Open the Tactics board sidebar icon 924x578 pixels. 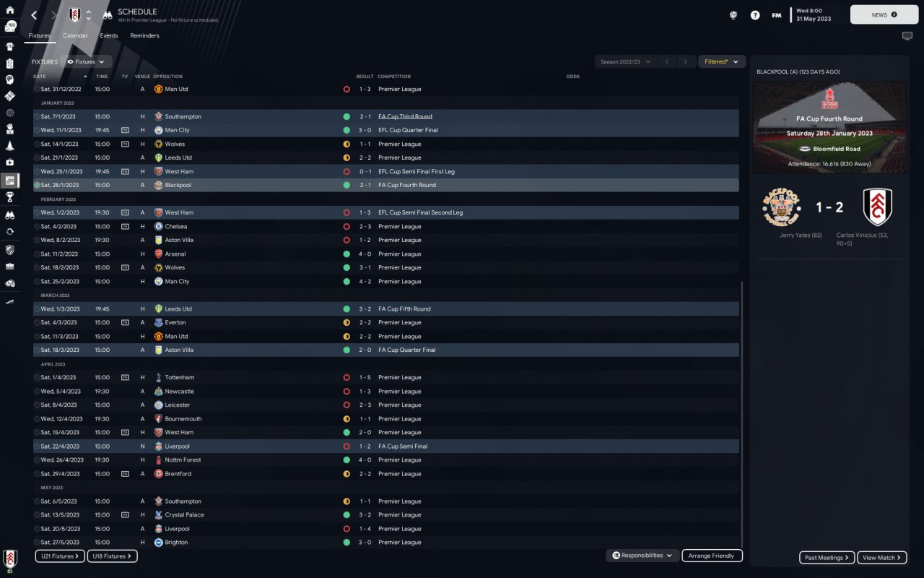point(10,63)
